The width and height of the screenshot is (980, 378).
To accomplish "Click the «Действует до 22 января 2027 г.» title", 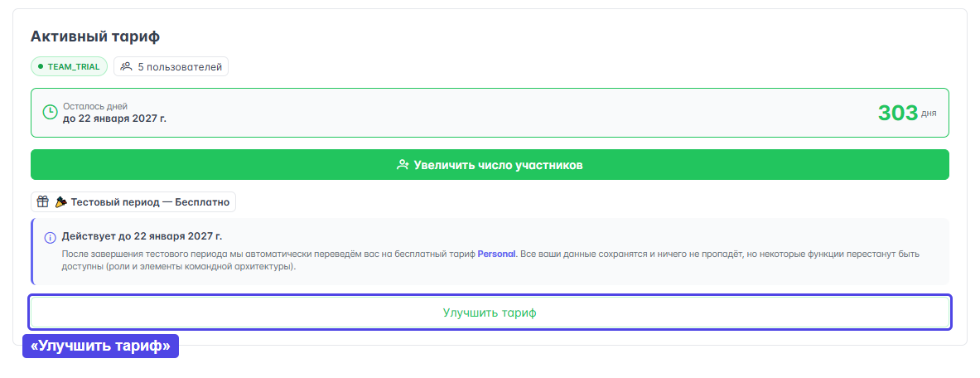I will tap(142, 236).
